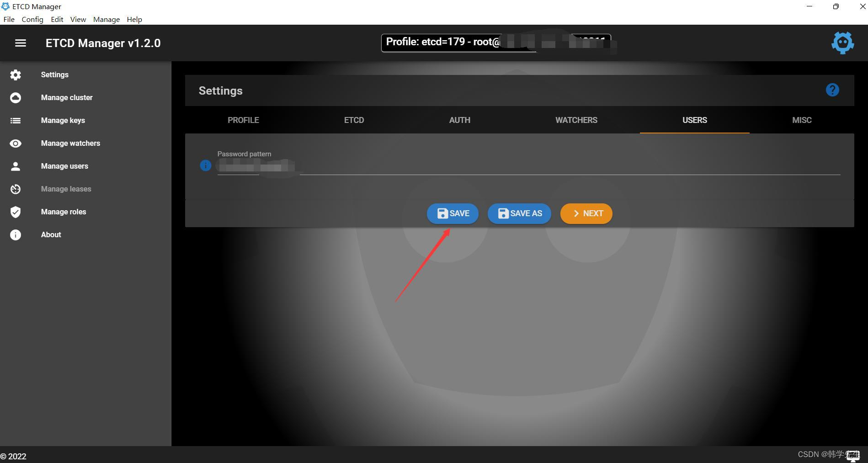Image resolution: width=868 pixels, height=463 pixels.
Task: Click the © 2022 footer text
Action: [13, 456]
